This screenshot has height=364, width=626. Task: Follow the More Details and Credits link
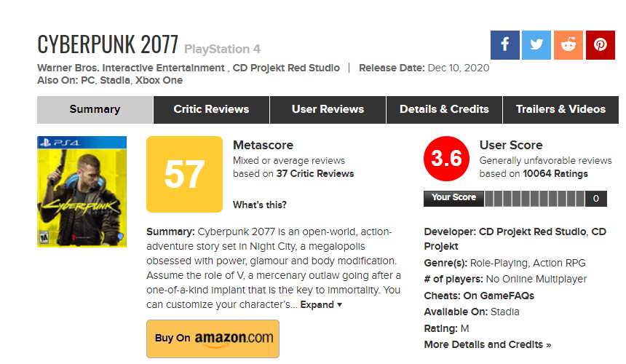(x=488, y=344)
